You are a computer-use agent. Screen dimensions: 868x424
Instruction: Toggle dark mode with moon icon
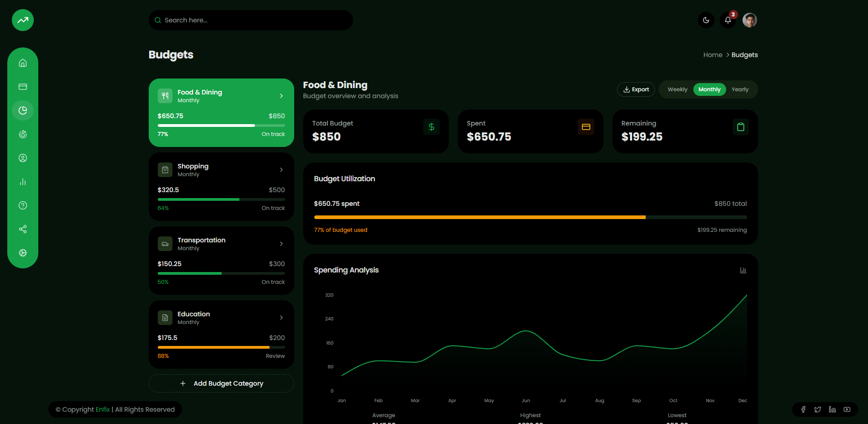click(706, 20)
